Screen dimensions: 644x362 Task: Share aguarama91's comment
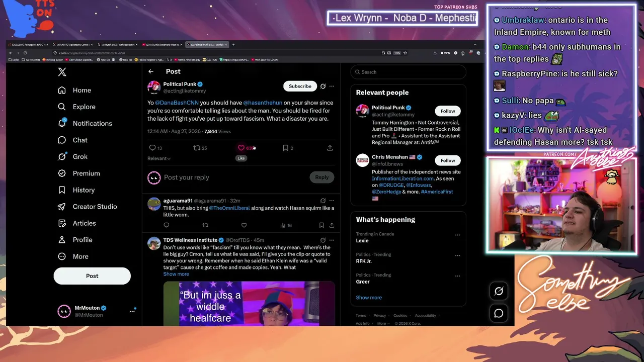coord(332,225)
